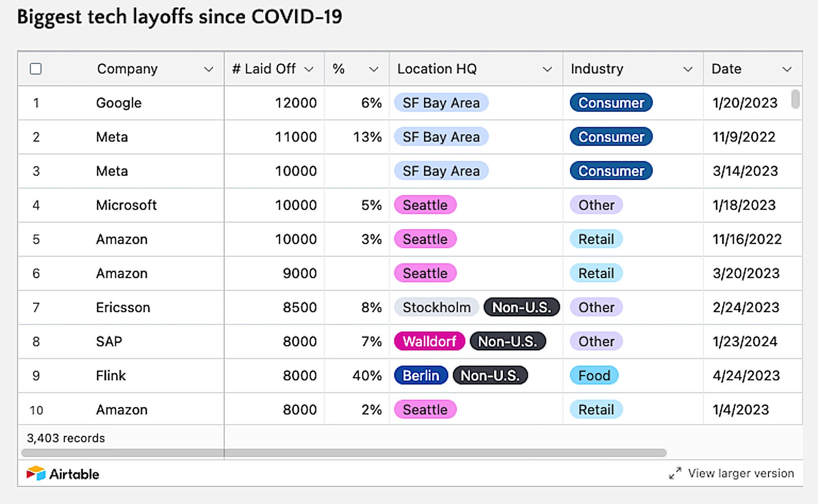Click the date 3/20/2023
The width and height of the screenshot is (818, 504).
pos(746,273)
